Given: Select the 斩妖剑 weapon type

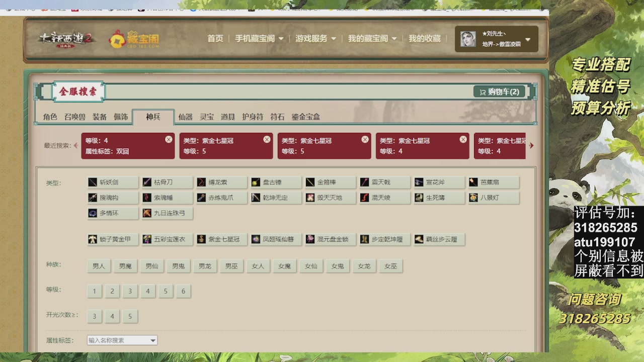Looking at the screenshot, I should click(113, 183).
